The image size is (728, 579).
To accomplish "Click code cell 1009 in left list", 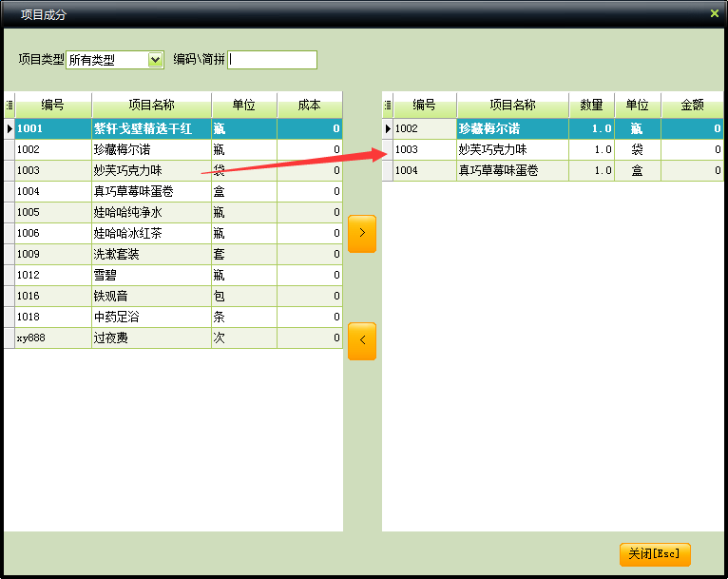I will pyautogui.click(x=53, y=254).
